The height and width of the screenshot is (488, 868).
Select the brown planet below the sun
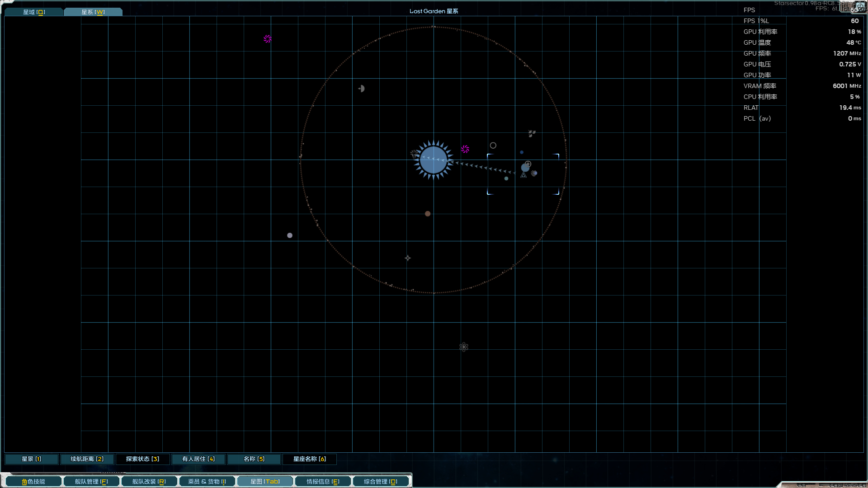pyautogui.click(x=428, y=214)
